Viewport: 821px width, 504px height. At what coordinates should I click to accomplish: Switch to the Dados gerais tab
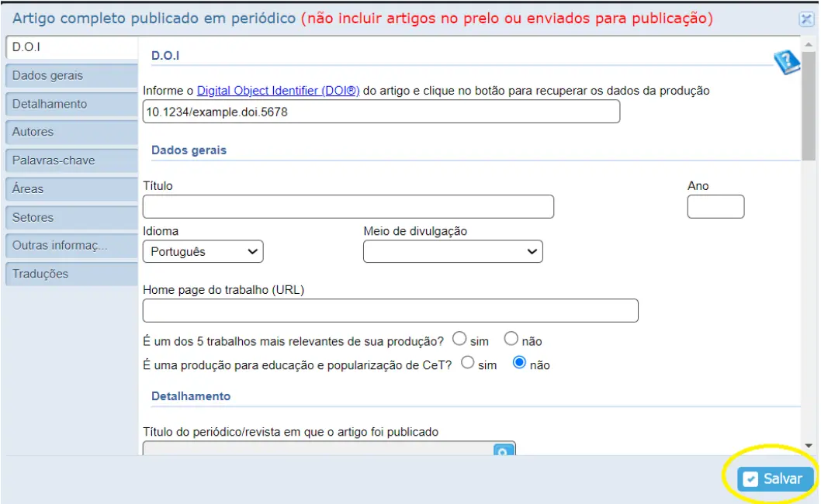click(71, 75)
